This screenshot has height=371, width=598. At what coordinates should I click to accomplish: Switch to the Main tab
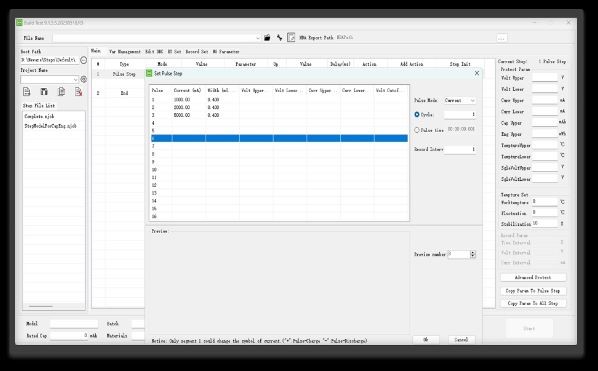point(96,51)
